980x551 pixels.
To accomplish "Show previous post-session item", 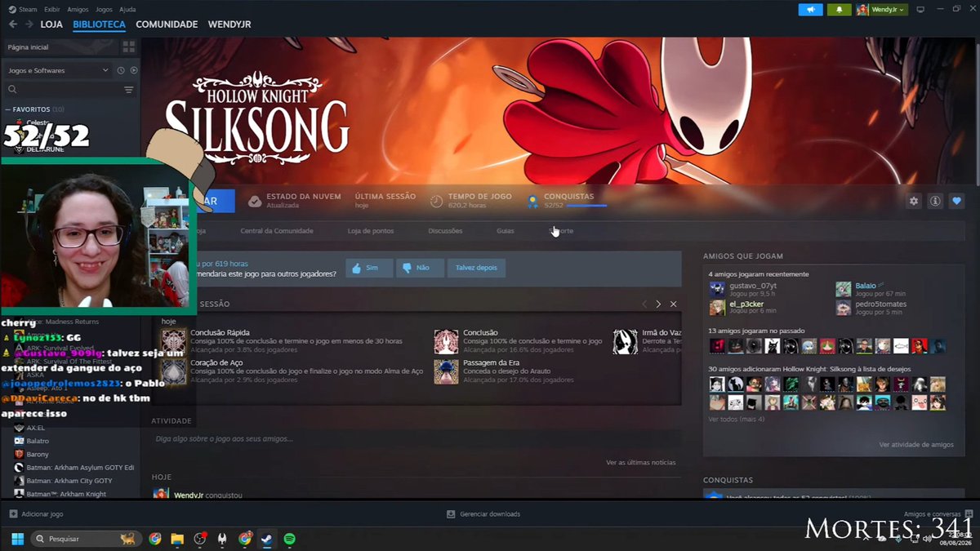I will (x=644, y=304).
